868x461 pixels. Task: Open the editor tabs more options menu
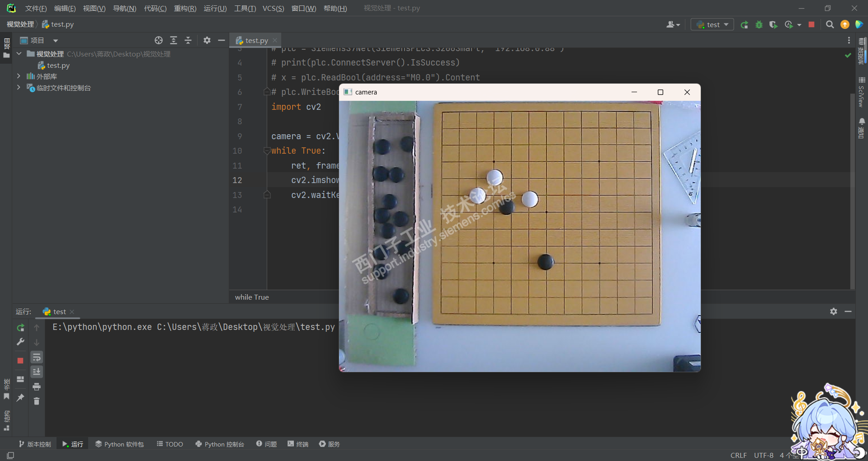coord(849,41)
